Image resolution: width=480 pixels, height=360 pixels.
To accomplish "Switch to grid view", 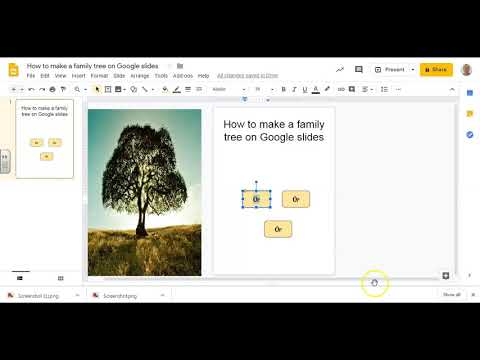I will pyautogui.click(x=61, y=278).
